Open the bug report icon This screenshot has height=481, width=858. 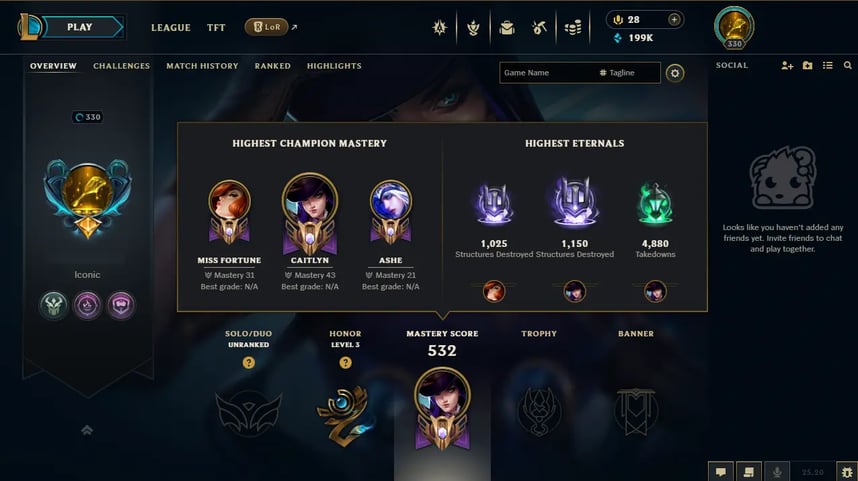coord(847,472)
